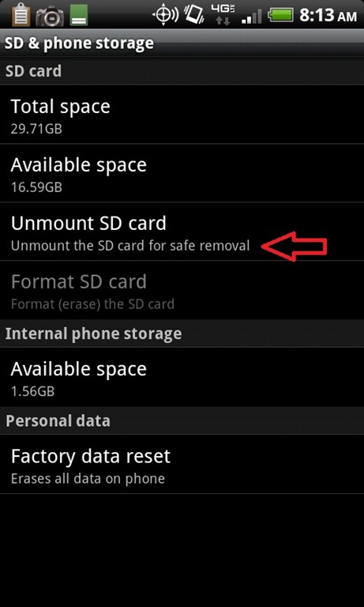Tap SD card Available space 16.59GB entry
This screenshot has height=607, width=364.
182,173
